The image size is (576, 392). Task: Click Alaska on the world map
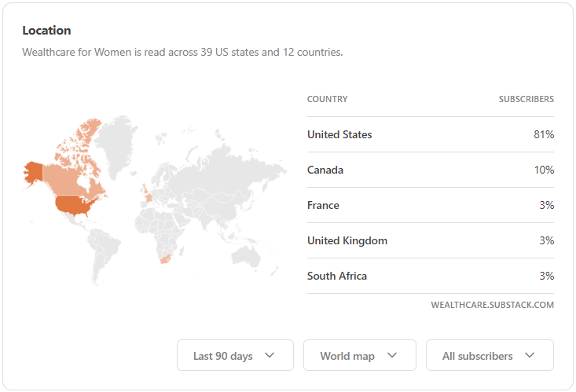34,172
